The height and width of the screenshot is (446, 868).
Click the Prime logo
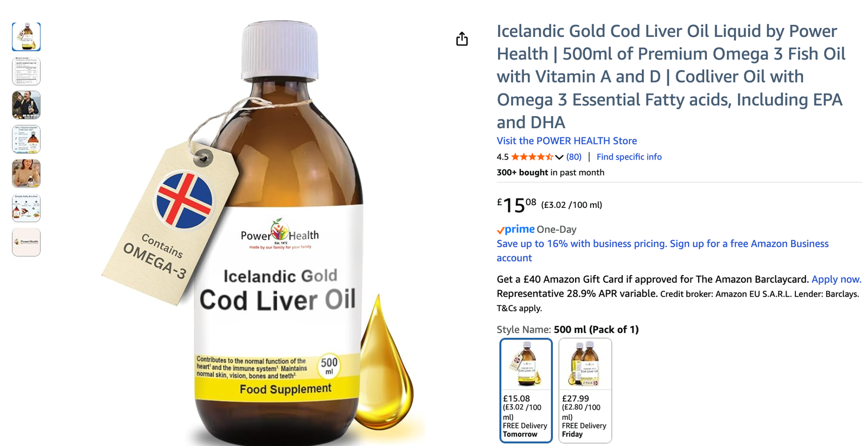click(516, 229)
